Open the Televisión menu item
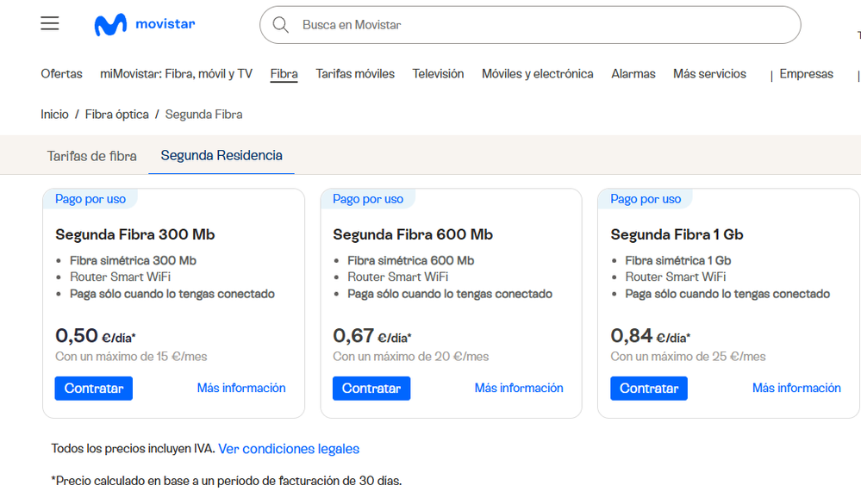Viewport: 861px width, 504px height. click(438, 74)
